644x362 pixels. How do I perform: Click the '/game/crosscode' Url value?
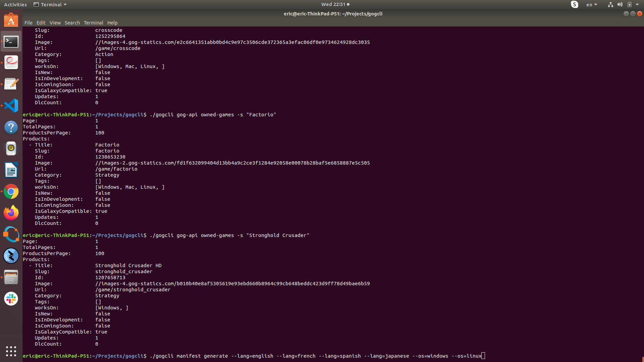pyautogui.click(x=118, y=48)
